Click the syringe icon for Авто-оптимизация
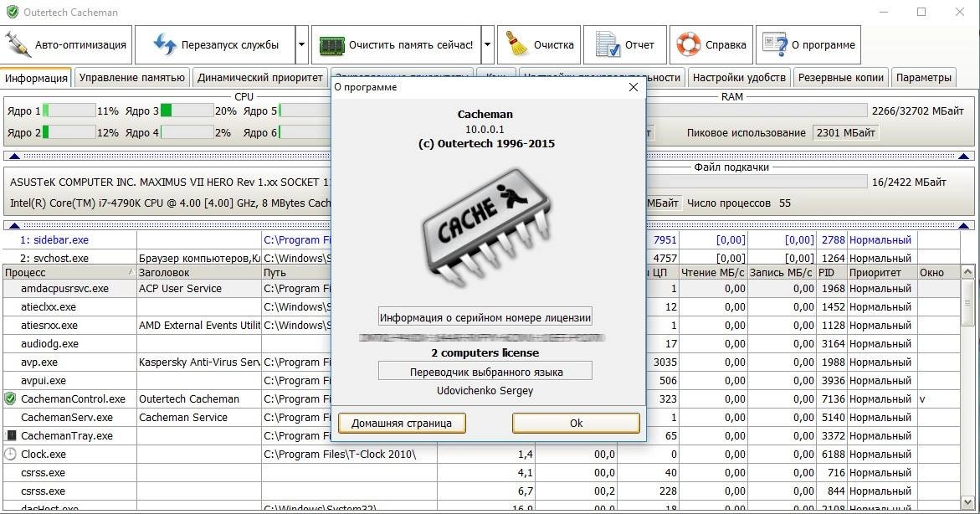 [x=17, y=44]
